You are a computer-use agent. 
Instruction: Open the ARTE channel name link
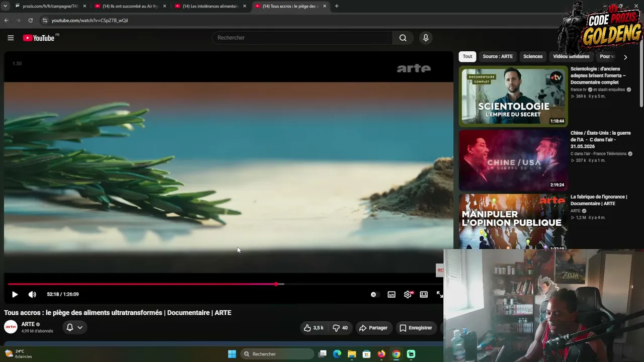pos(28,324)
